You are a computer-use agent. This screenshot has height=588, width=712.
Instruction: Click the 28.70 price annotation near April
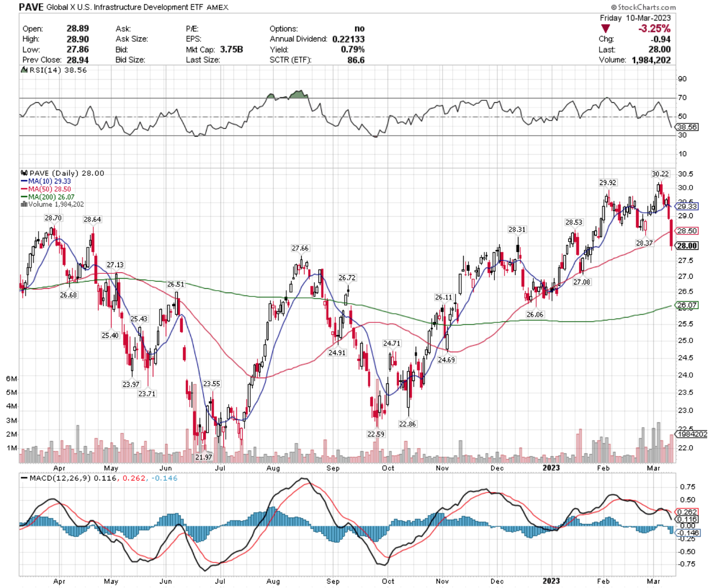point(53,218)
